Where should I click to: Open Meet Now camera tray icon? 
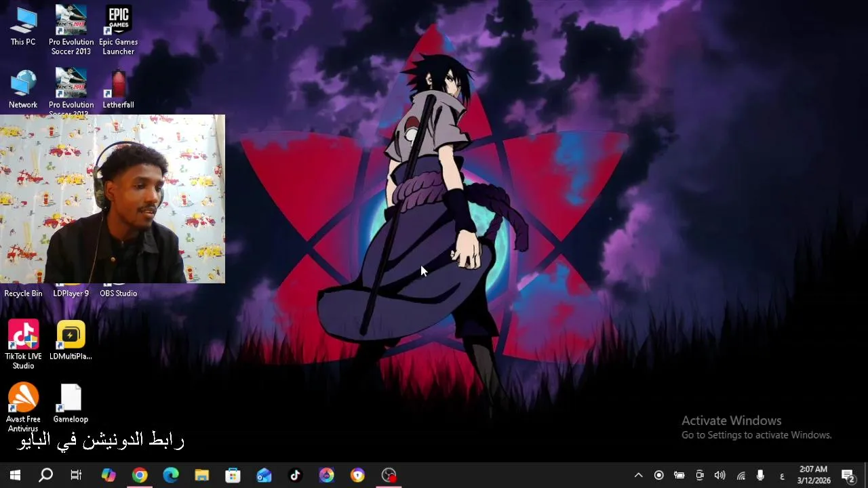pyautogui.click(x=700, y=475)
